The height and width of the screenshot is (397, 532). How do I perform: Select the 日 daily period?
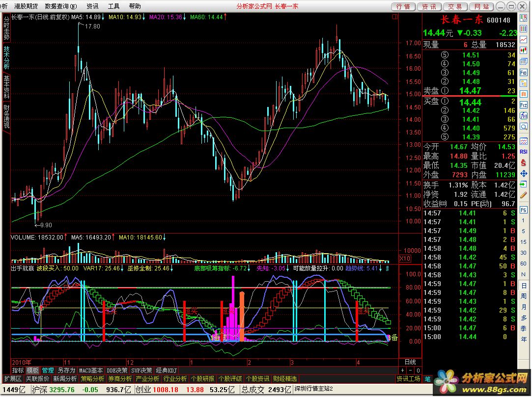click(x=524, y=286)
